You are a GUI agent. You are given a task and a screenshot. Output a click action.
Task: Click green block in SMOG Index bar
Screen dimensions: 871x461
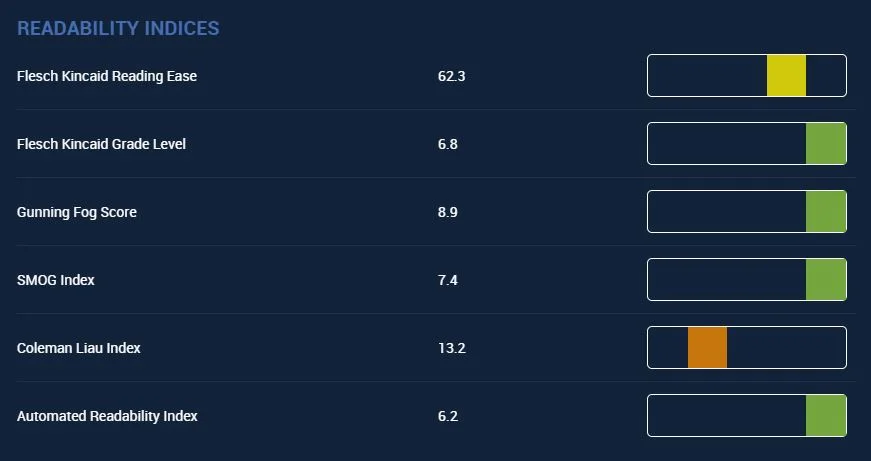(x=826, y=279)
